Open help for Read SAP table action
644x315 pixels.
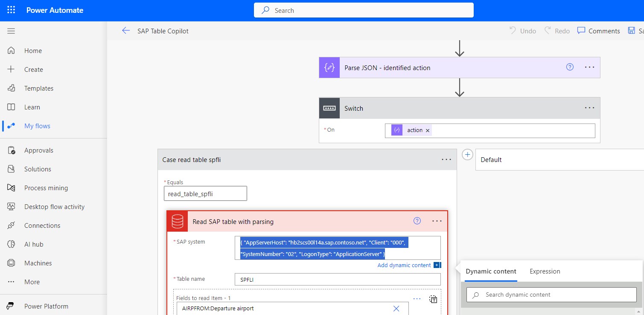(417, 221)
